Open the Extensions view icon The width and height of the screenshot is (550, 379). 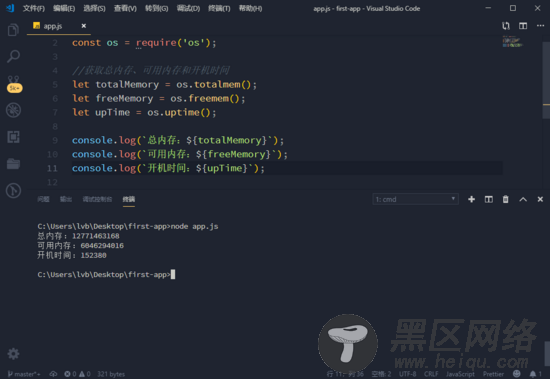[x=13, y=137]
